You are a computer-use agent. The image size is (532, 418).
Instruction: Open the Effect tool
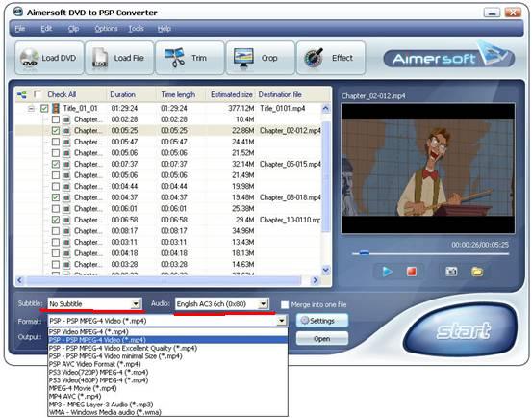(x=332, y=58)
